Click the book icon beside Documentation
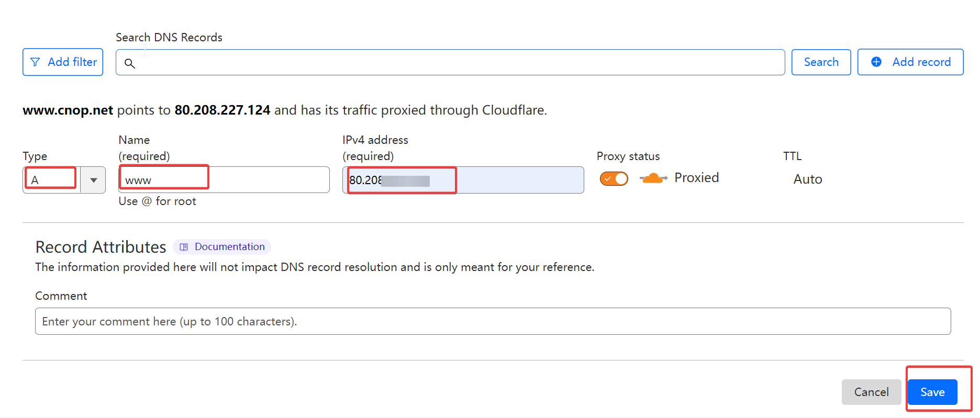This screenshot has height=418, width=980. coord(184,247)
